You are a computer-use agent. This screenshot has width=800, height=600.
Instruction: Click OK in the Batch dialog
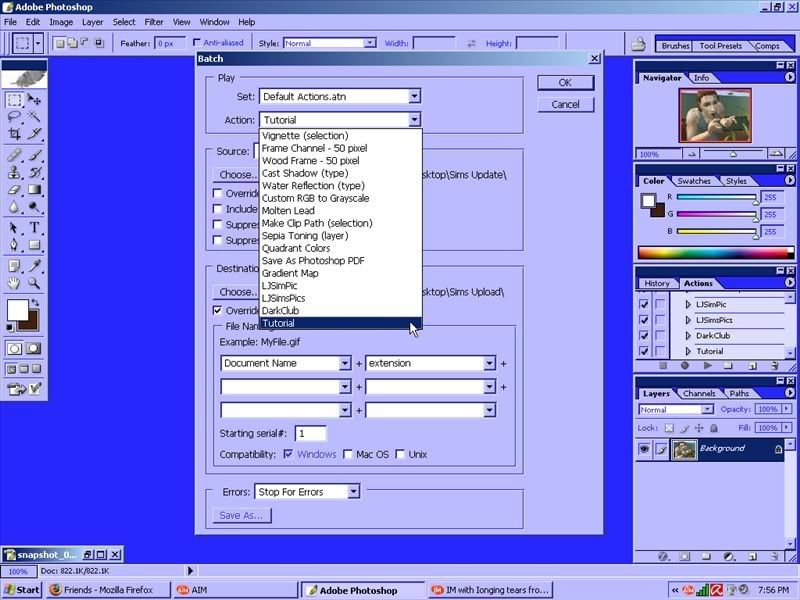point(565,82)
